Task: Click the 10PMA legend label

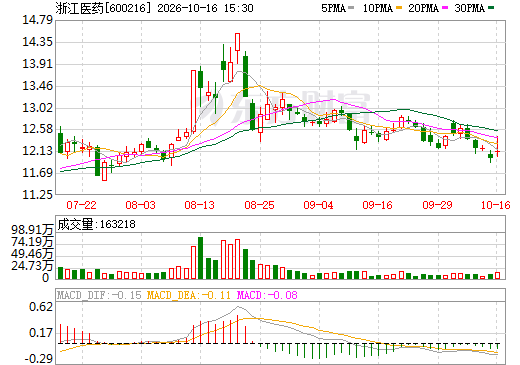Action: click(377, 8)
